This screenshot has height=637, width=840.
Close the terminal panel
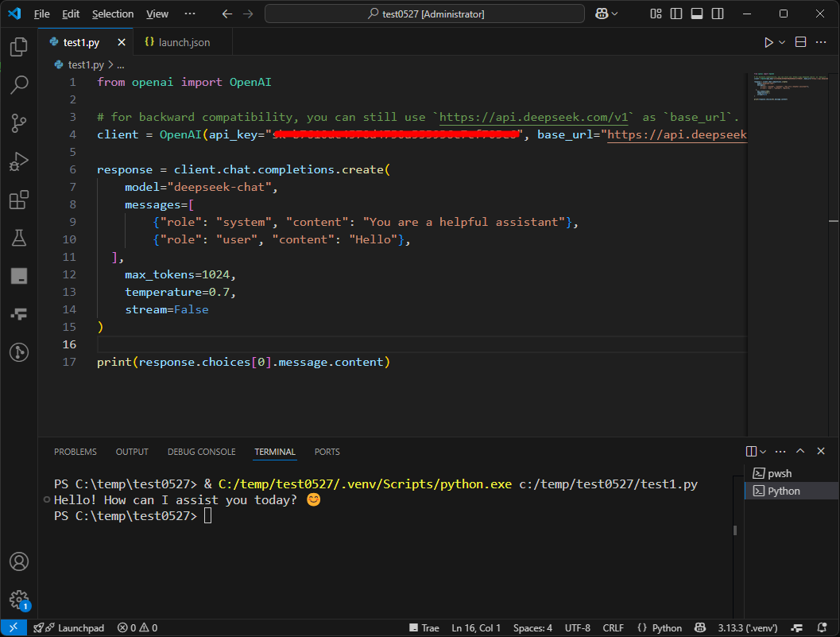click(x=821, y=452)
